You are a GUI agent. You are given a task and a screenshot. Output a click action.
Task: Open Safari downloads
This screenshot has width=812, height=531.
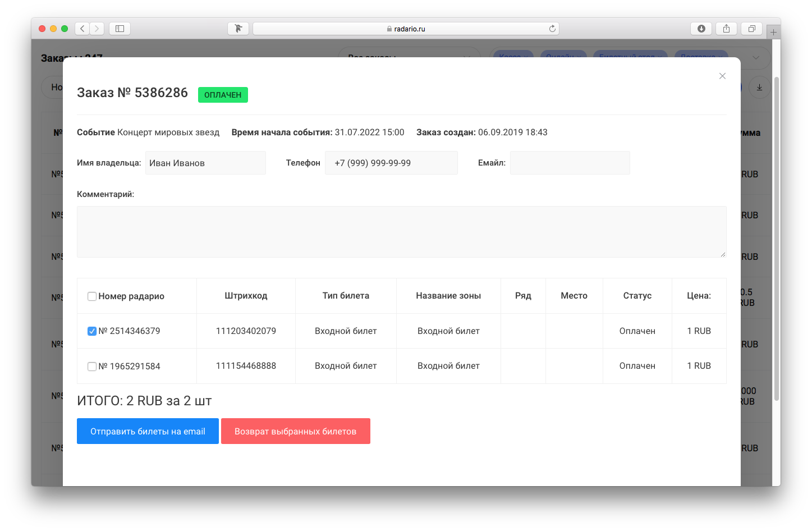(701, 29)
